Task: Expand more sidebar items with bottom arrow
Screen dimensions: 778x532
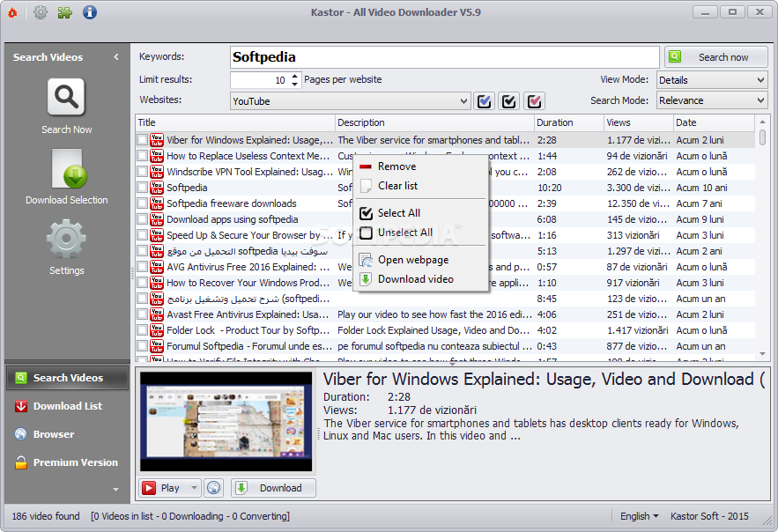Action: coord(115,490)
